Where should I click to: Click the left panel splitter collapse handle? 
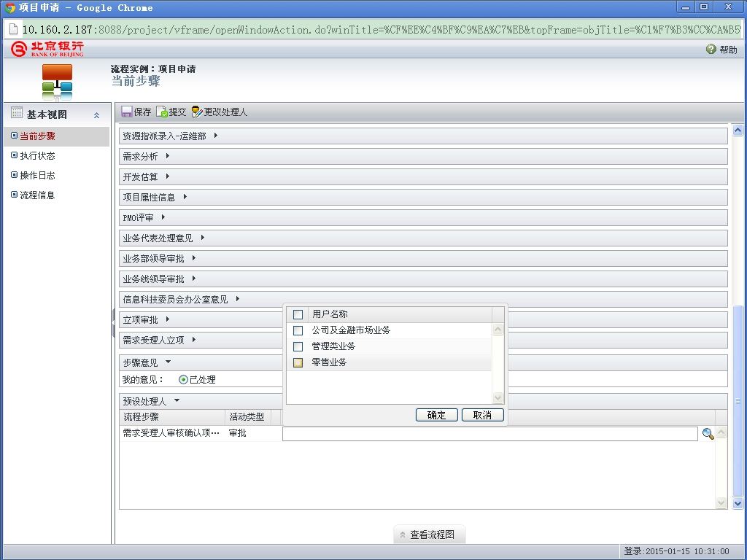[113, 323]
